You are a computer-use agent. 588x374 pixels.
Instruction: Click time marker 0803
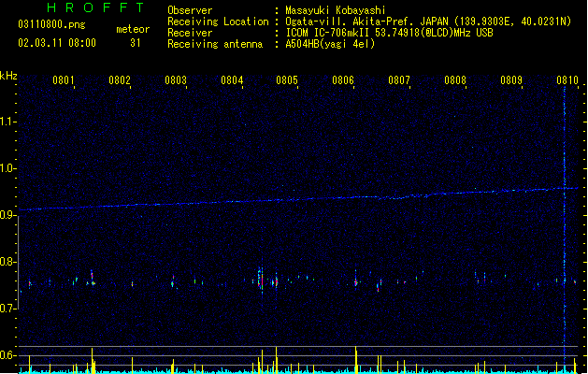tap(176, 79)
